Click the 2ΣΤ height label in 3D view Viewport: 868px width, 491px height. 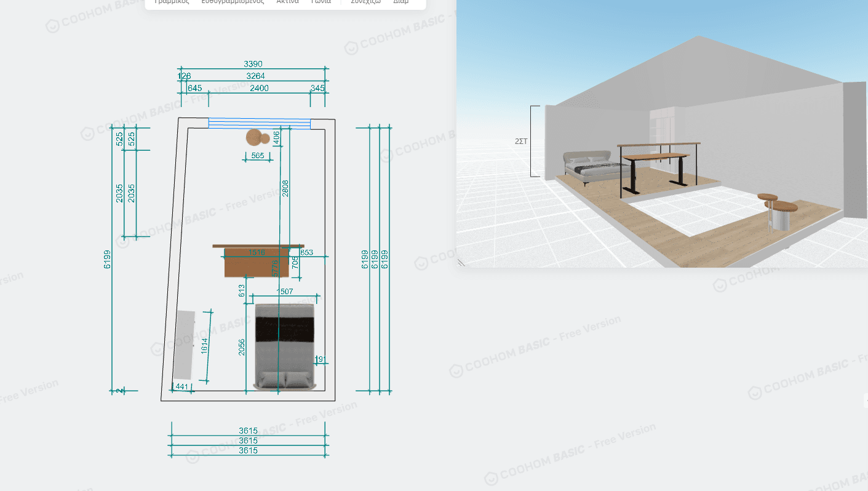click(x=521, y=142)
